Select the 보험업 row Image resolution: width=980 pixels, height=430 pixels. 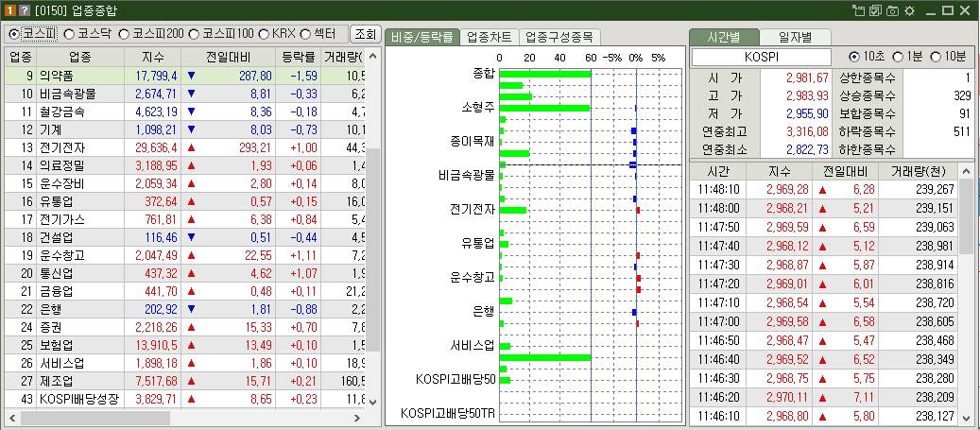(x=185, y=346)
